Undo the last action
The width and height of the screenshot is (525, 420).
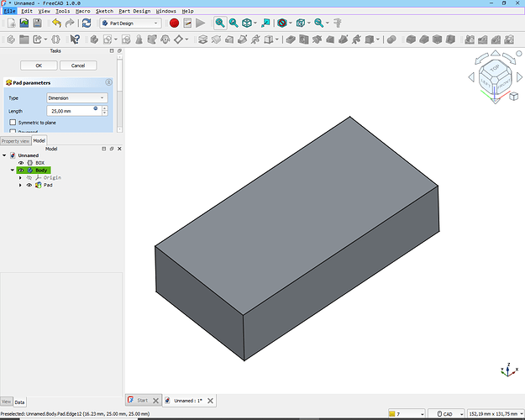pos(56,24)
